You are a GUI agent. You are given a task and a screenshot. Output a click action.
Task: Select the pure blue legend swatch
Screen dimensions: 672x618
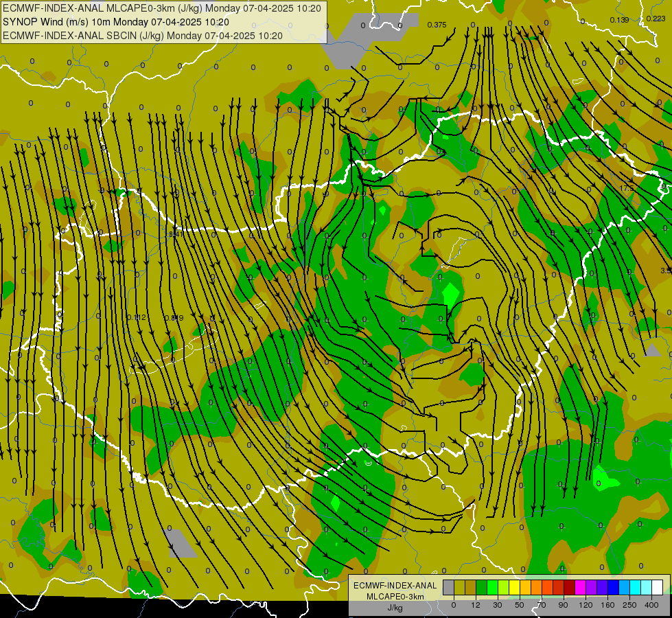[x=614, y=588]
